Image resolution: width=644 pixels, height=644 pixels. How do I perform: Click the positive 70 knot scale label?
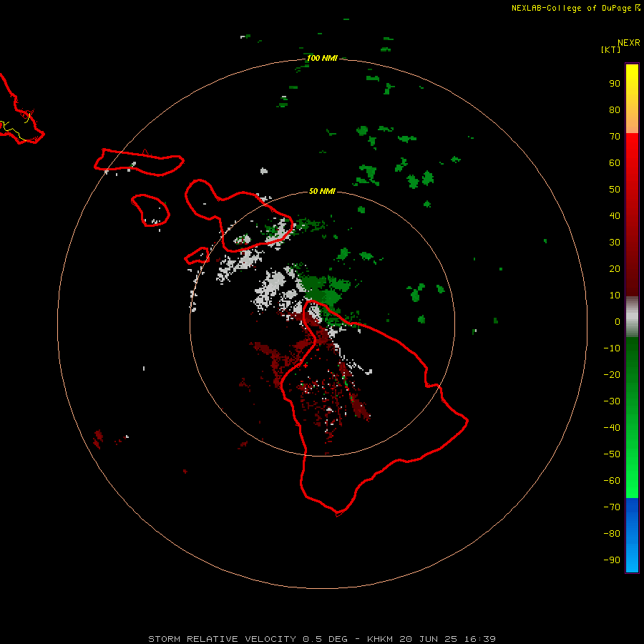(615, 137)
